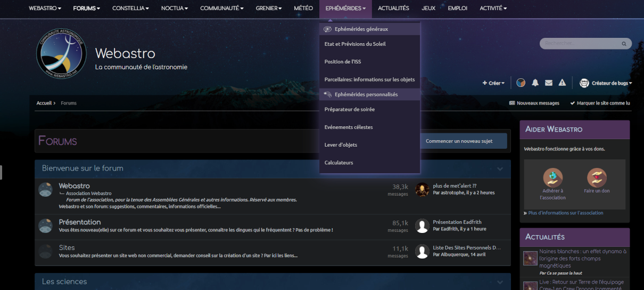Open topic Liste Des Sites Personnels
The height and width of the screenshot is (290, 644).
467,248
